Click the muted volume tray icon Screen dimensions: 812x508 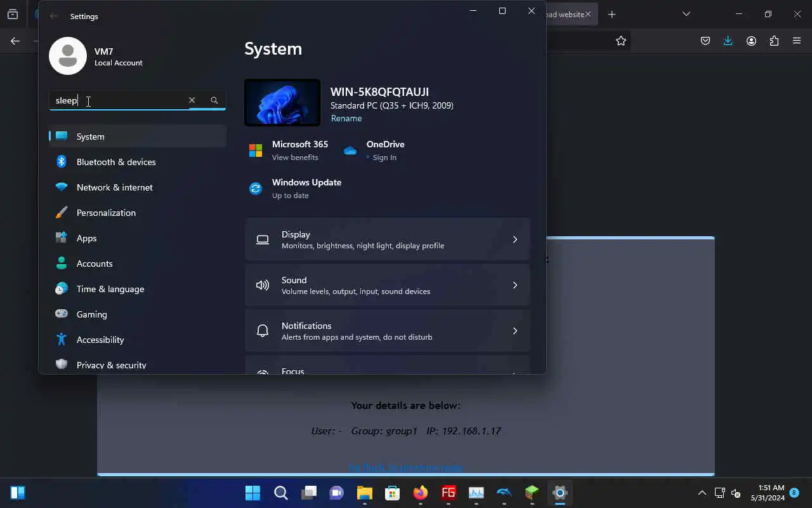(736, 493)
